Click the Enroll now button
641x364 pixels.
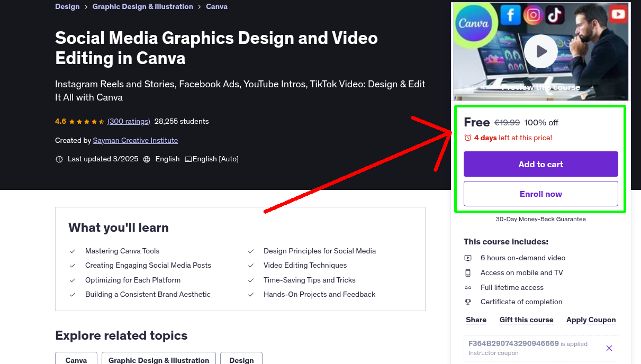[x=541, y=194]
